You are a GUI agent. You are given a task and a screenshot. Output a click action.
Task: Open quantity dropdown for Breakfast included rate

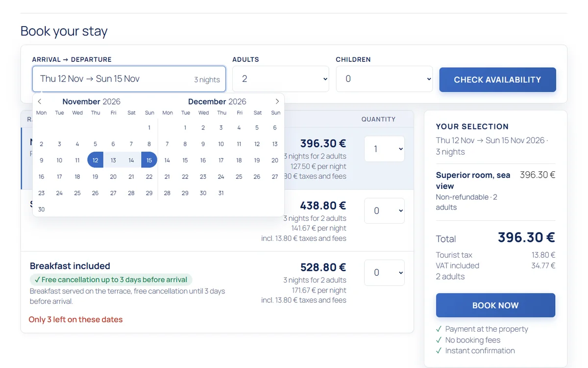tap(384, 272)
